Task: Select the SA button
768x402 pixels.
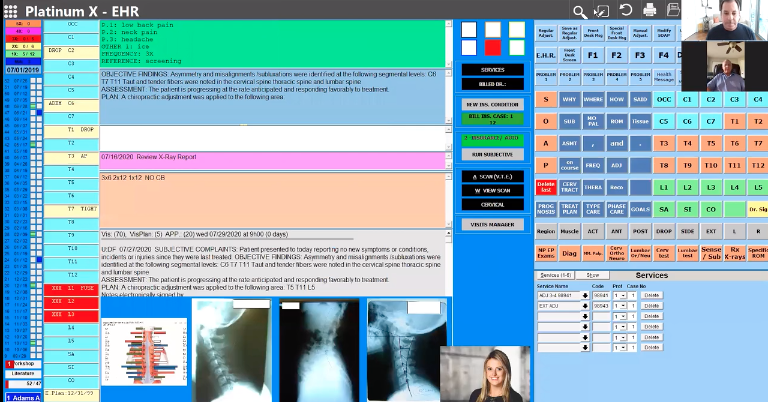Action: 664,209
